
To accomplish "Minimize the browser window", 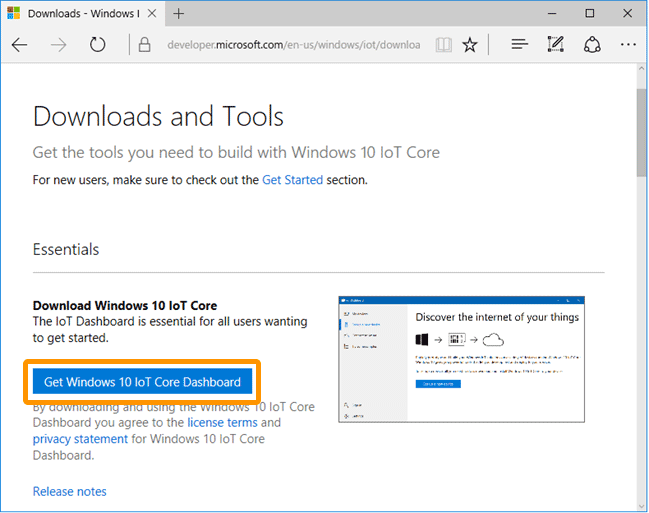I will 552,13.
